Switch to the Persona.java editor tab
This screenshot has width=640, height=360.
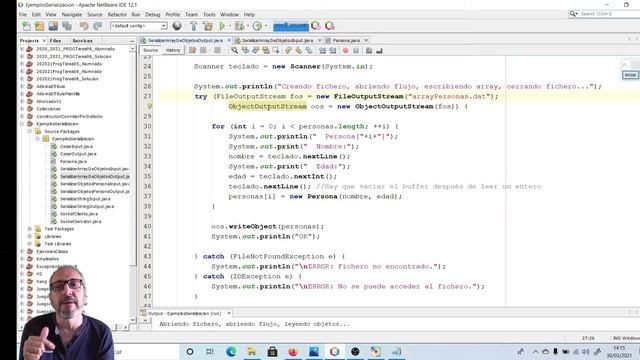[x=346, y=40]
